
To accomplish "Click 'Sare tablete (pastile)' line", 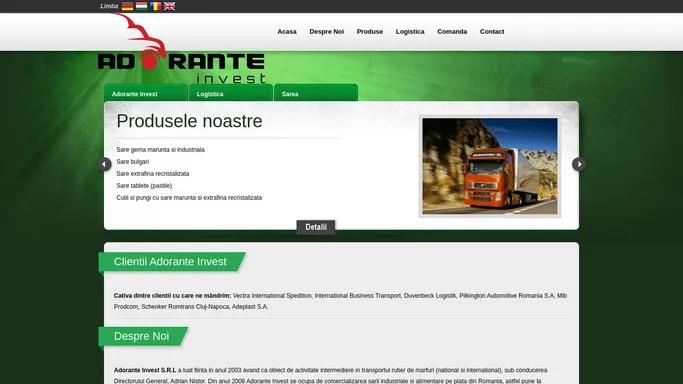I will pos(144,185).
